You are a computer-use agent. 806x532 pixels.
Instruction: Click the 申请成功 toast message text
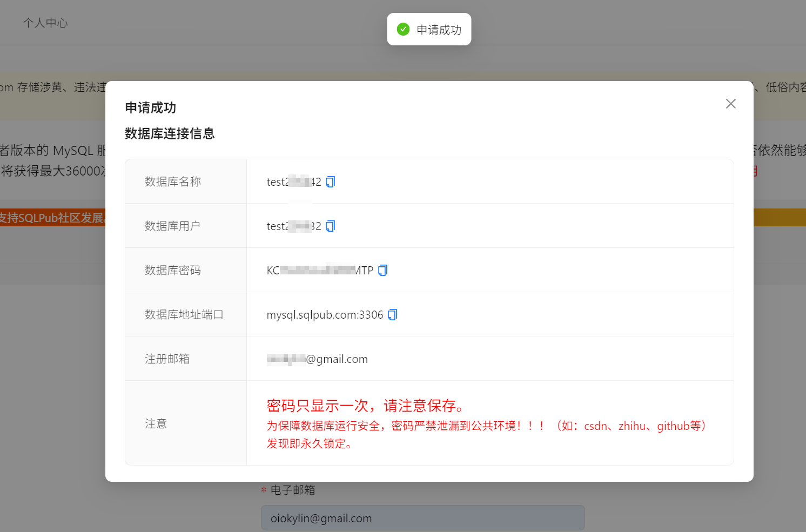click(x=439, y=30)
